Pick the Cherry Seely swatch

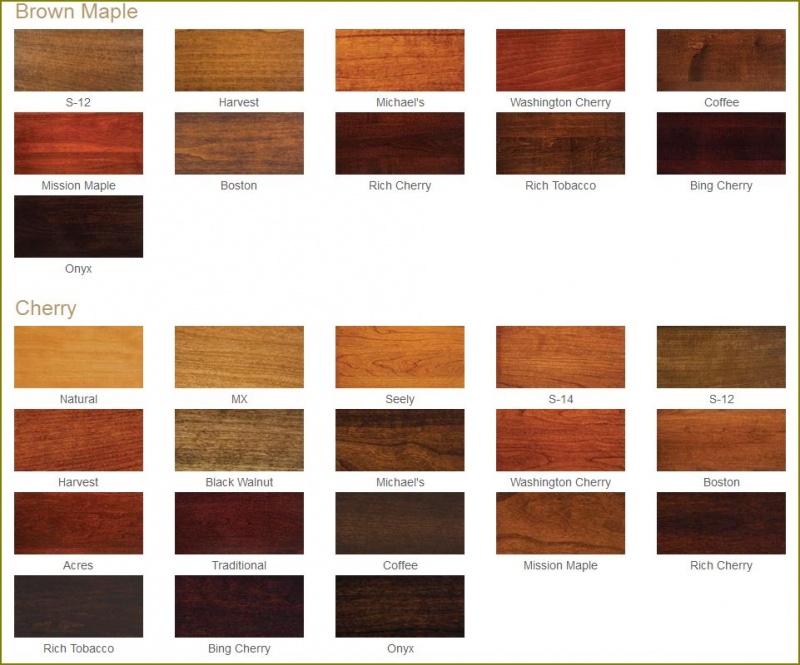click(400, 357)
